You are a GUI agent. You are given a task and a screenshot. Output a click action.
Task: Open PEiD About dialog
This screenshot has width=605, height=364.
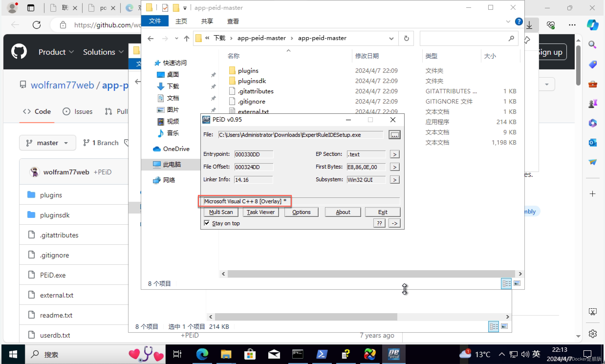(x=343, y=212)
